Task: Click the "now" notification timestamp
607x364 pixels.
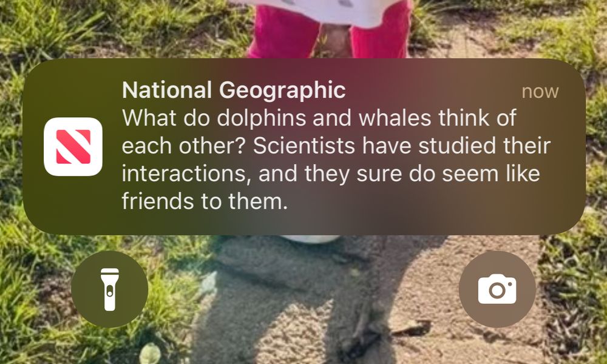Action: pyautogui.click(x=540, y=92)
